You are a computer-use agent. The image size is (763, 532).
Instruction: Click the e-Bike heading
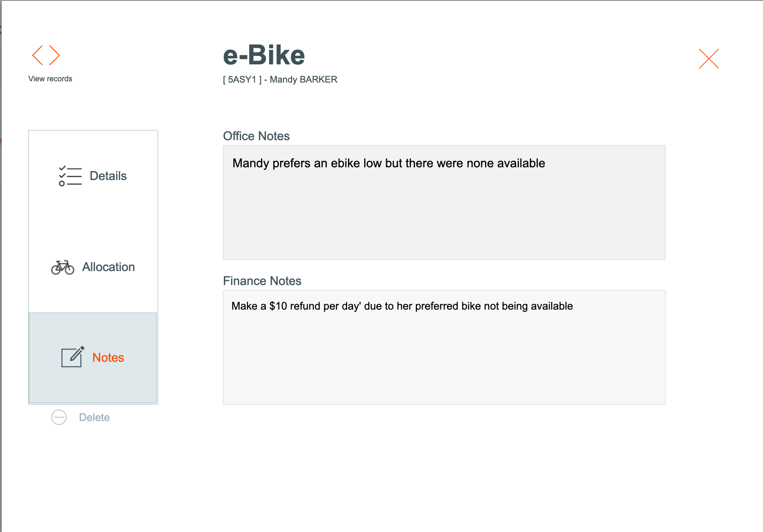tap(264, 55)
